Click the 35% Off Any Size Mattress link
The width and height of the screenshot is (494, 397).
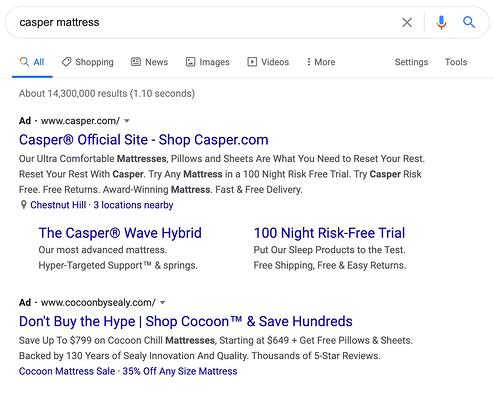click(180, 371)
